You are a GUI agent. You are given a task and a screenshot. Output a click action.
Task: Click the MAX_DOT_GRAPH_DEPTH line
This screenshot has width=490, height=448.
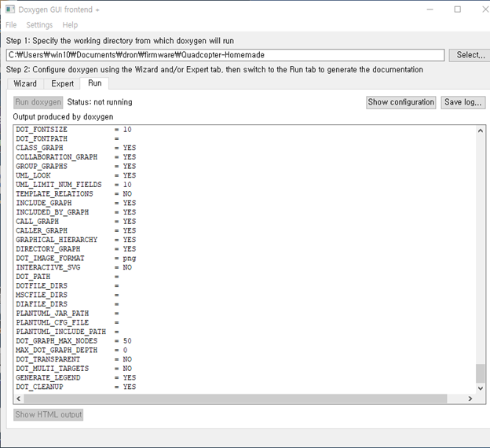71,350
